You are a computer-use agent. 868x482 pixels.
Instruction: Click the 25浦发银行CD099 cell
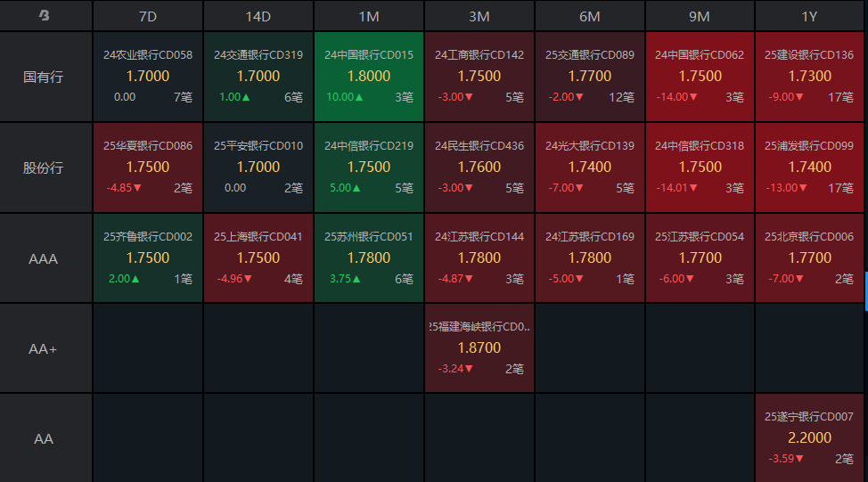[809, 167]
